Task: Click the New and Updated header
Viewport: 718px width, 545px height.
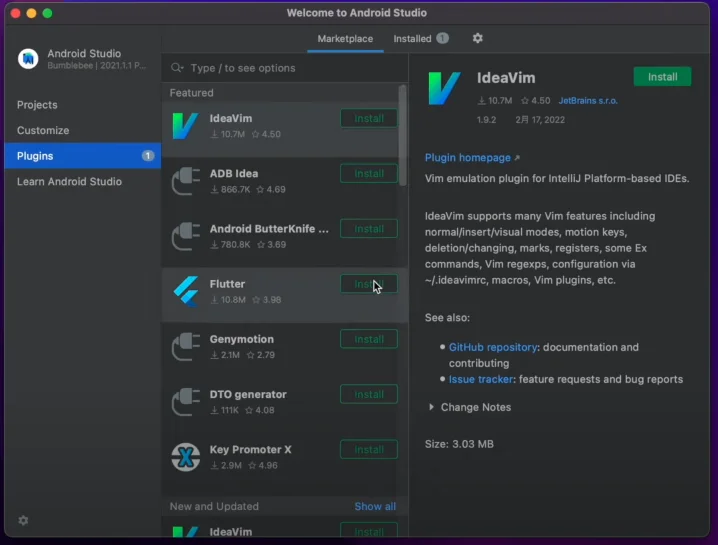Action: click(x=214, y=507)
